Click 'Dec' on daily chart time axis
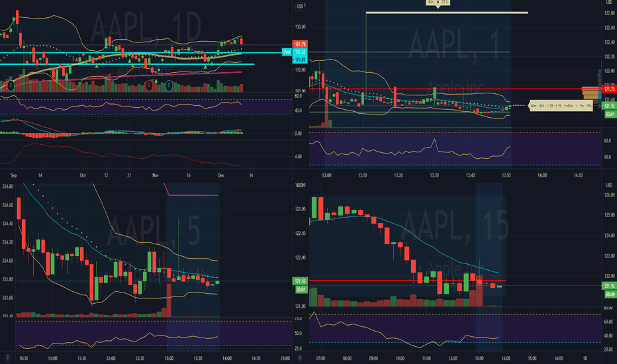The image size is (617, 364). coord(221,175)
